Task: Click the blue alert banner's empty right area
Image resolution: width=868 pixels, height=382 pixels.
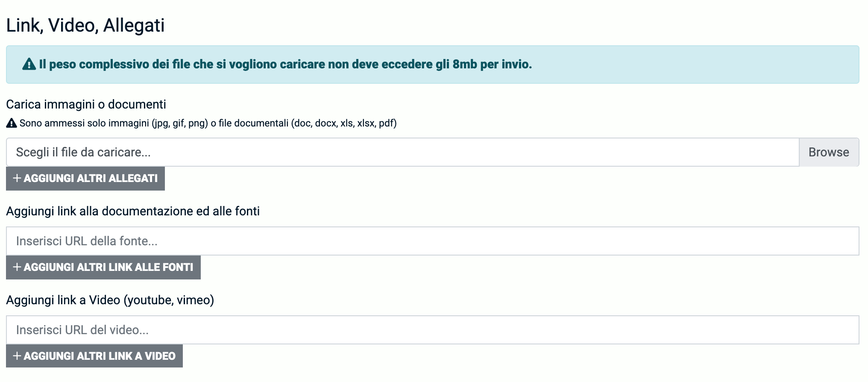Action: click(705, 65)
